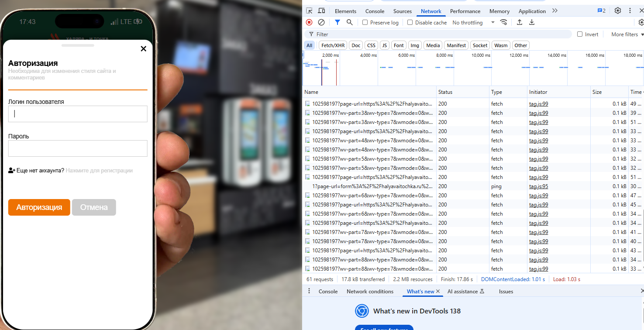Open the Нажмите для регистрации link
The height and width of the screenshot is (330, 644).
click(x=99, y=171)
